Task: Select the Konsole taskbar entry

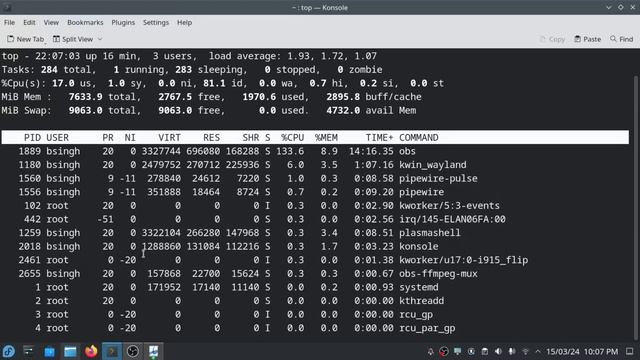Action: [112, 351]
